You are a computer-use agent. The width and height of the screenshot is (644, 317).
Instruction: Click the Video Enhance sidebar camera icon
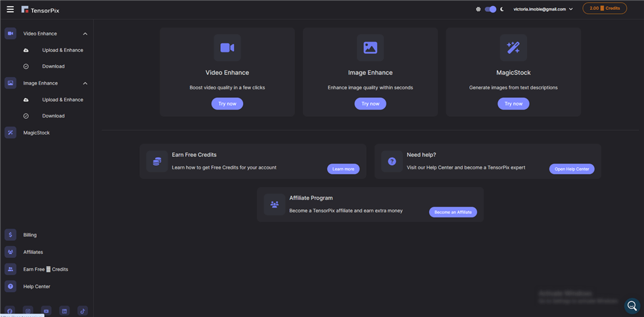(11, 33)
